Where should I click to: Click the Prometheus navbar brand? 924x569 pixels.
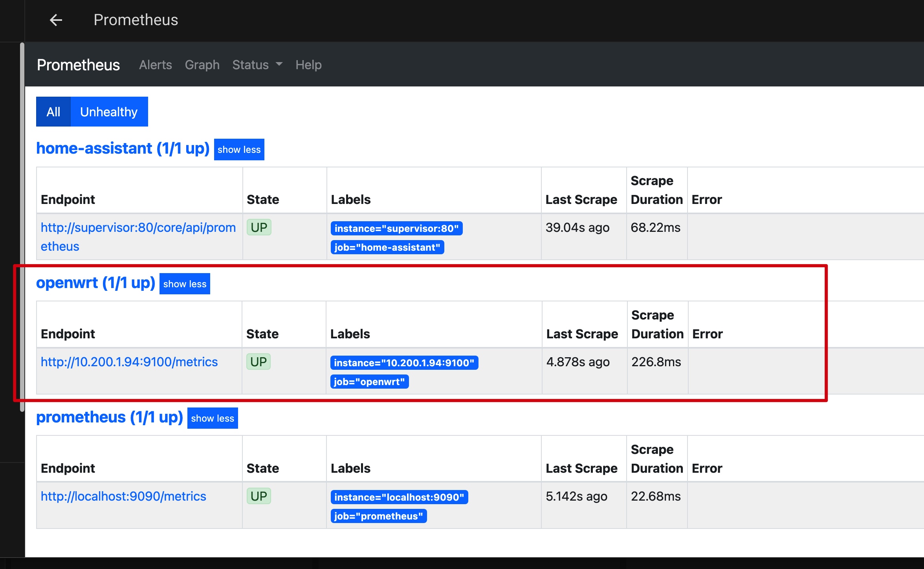tap(78, 65)
